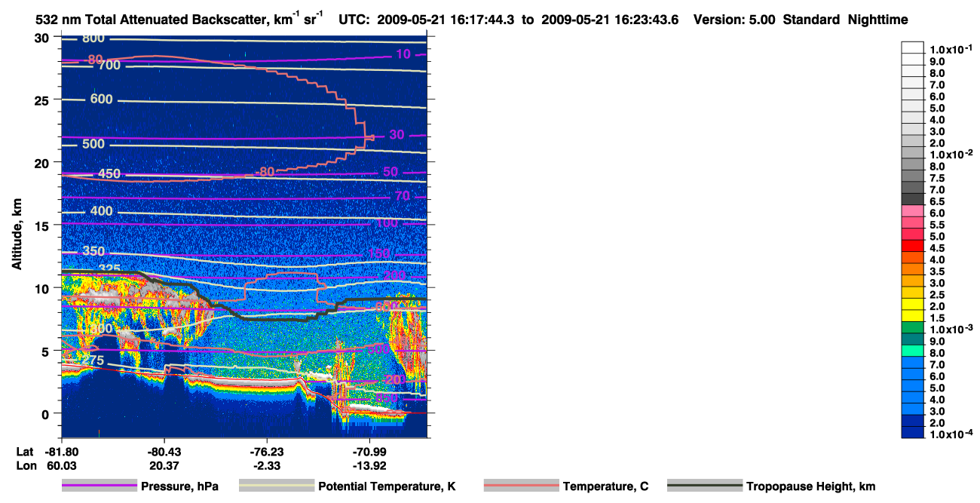Click the word 'Standard' in header

click(810, 20)
